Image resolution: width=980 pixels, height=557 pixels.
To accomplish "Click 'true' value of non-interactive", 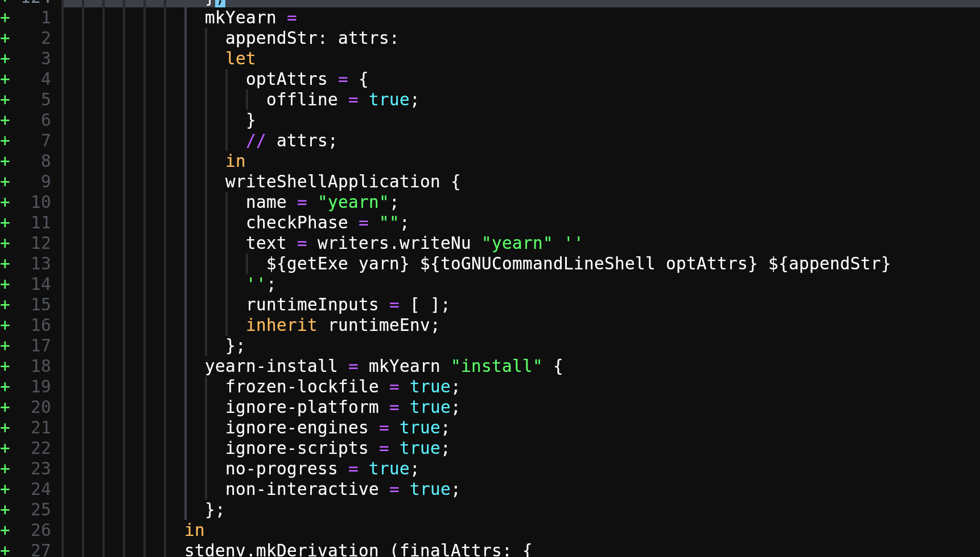I will [x=430, y=490].
